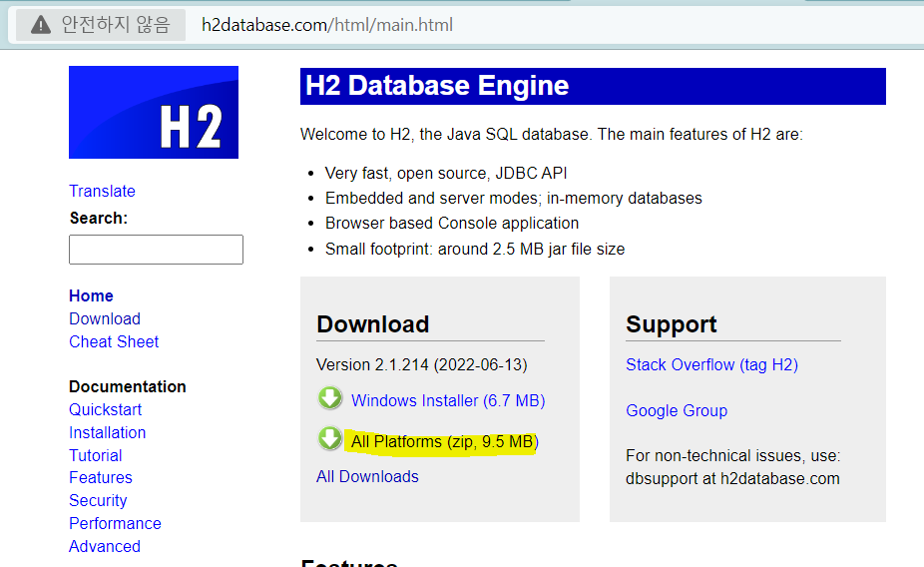Click the 'Search:' label
924x567 pixels.
[99, 218]
